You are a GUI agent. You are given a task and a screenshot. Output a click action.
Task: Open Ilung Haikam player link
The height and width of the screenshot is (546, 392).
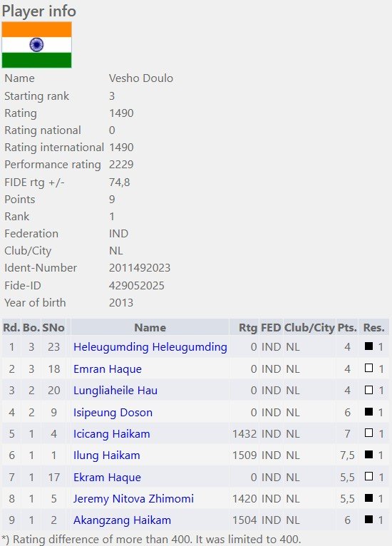pos(106,455)
